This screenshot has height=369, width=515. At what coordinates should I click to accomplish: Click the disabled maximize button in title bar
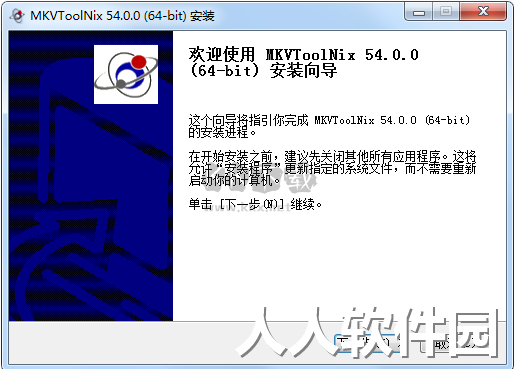click(446, 12)
